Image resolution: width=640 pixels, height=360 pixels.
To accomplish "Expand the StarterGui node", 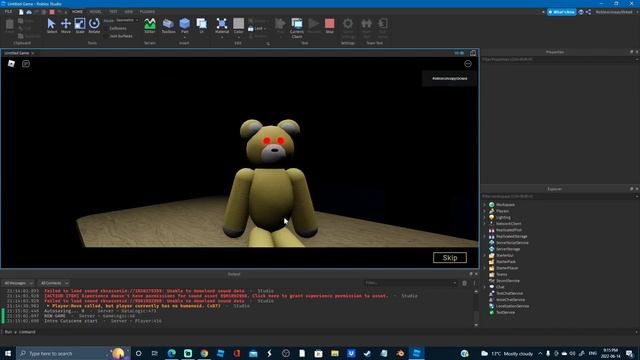I will (485, 255).
